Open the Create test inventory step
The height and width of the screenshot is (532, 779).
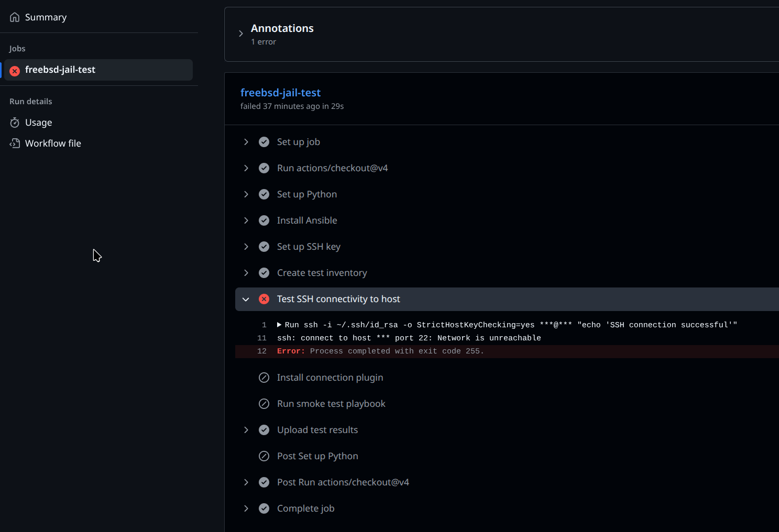pos(322,273)
